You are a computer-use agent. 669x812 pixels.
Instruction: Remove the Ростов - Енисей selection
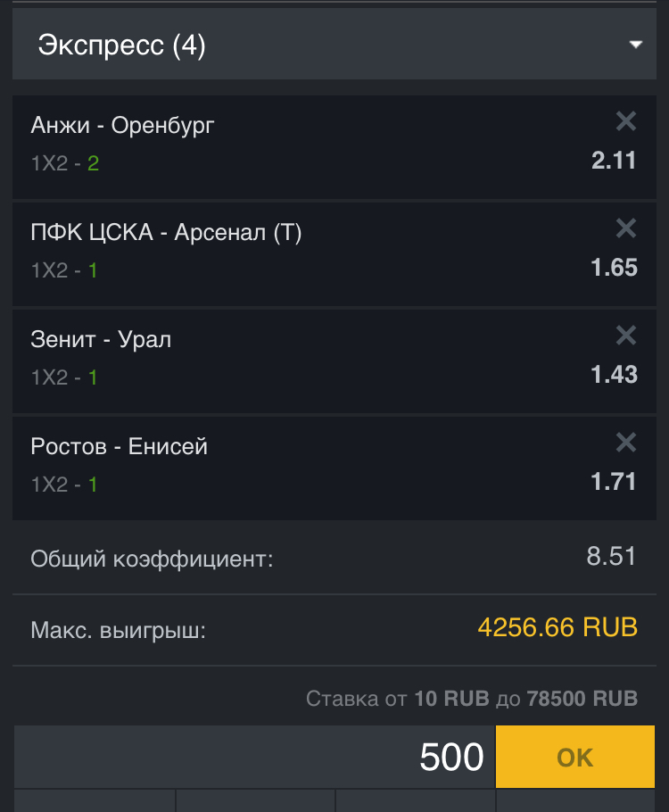point(626,443)
